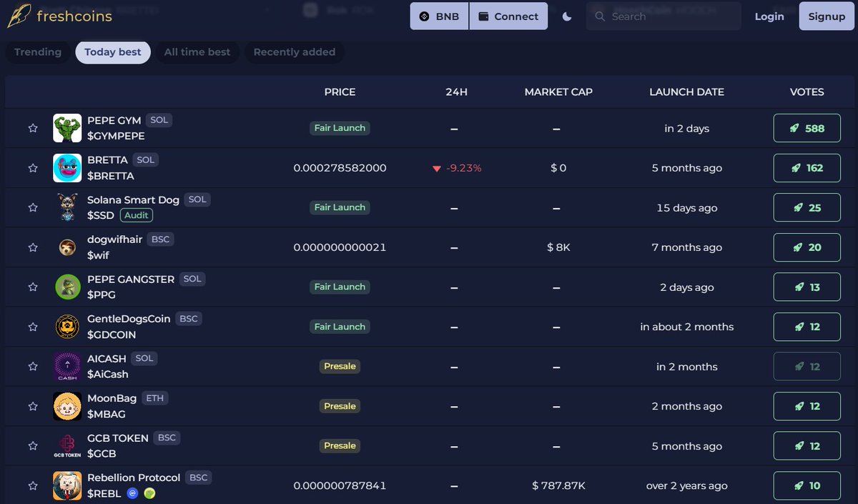Viewport: 858px width, 504px height.
Task: Open the GCB TOKEN name link
Action: pyautogui.click(x=118, y=438)
